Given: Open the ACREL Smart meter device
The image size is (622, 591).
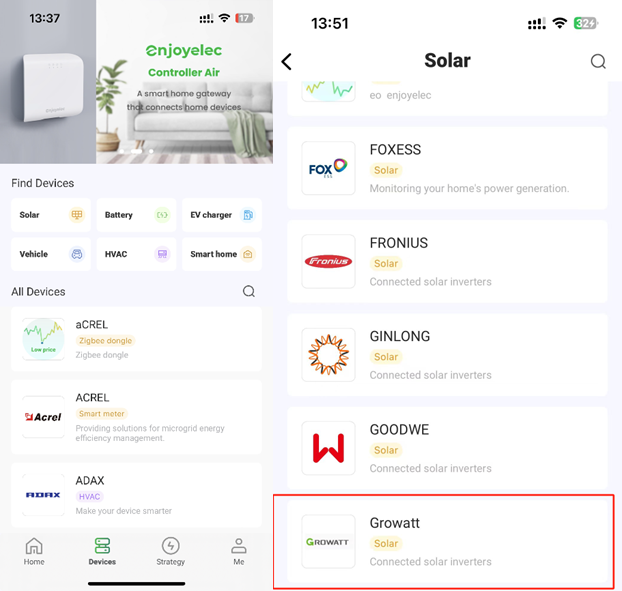Looking at the screenshot, I should pos(136,417).
